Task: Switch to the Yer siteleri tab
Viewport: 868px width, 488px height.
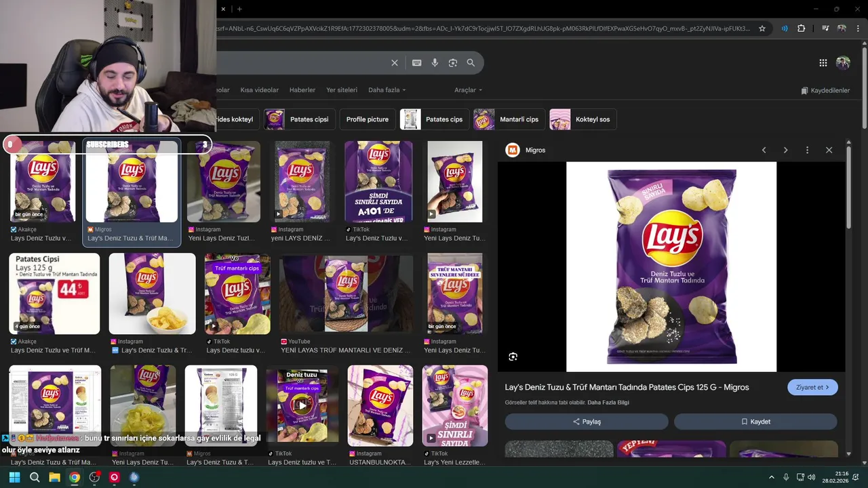Action: pyautogui.click(x=342, y=90)
